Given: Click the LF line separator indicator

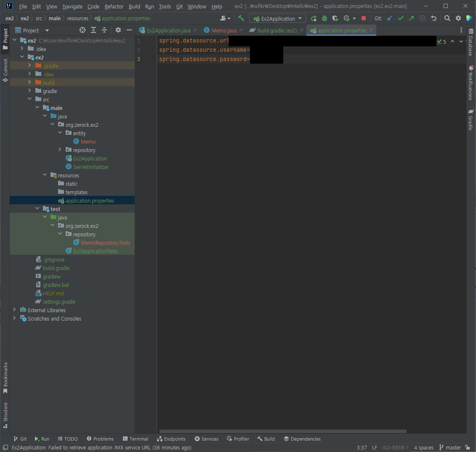Looking at the screenshot, I should [375, 447].
